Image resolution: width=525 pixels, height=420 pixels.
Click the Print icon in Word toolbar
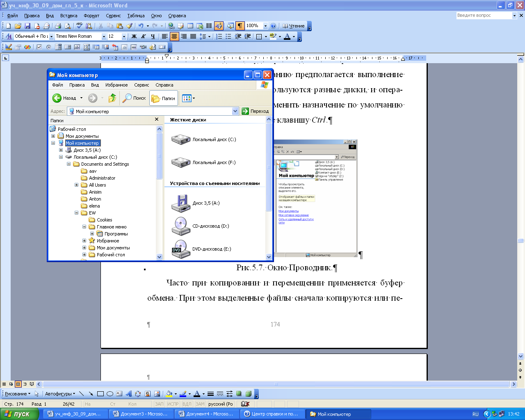click(58, 26)
